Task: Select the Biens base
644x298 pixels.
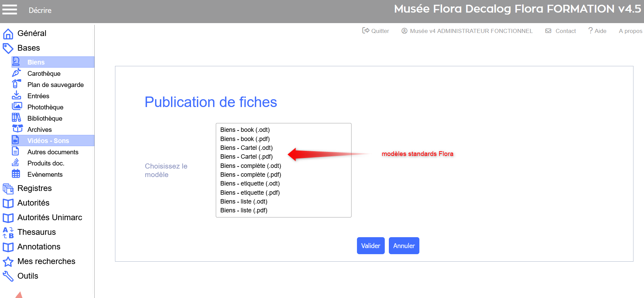Action: pos(53,62)
